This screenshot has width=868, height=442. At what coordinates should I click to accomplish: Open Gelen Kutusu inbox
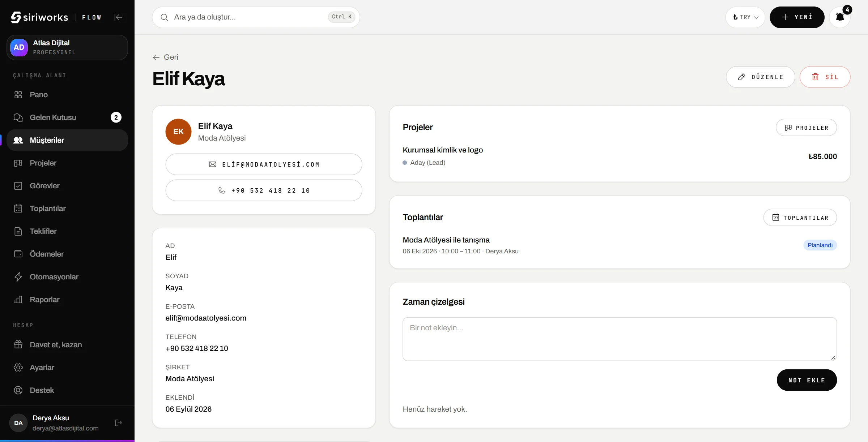(67, 117)
